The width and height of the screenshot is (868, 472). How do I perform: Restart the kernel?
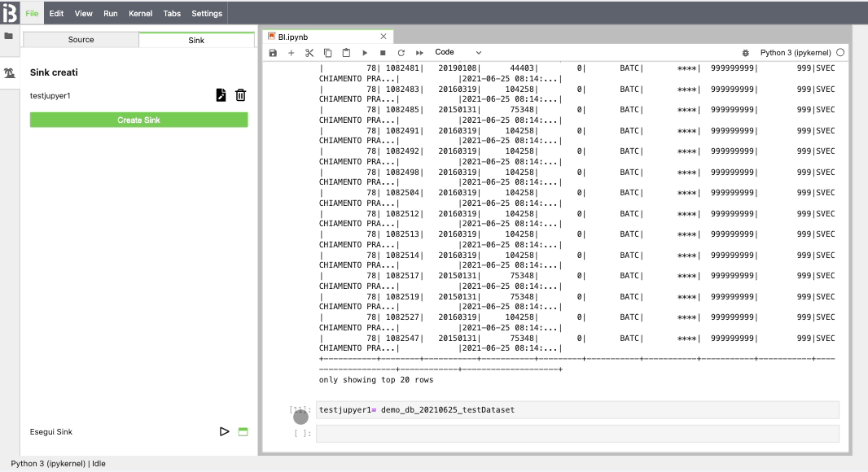tap(401, 52)
